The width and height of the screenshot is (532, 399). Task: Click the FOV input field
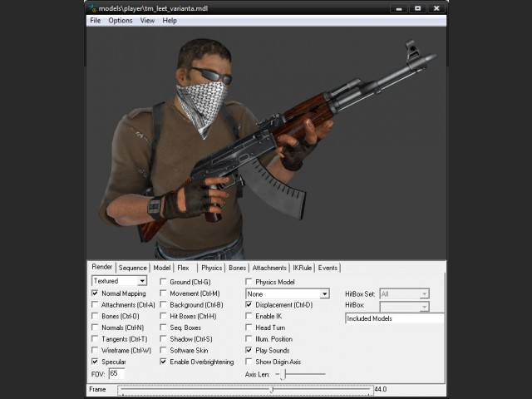click(x=116, y=374)
